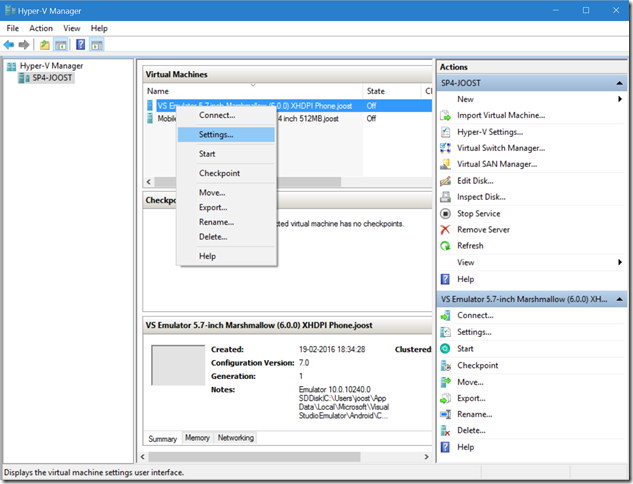Choose Settings... in the context menu
Viewport: 633px width, 484px height.
[x=226, y=135]
